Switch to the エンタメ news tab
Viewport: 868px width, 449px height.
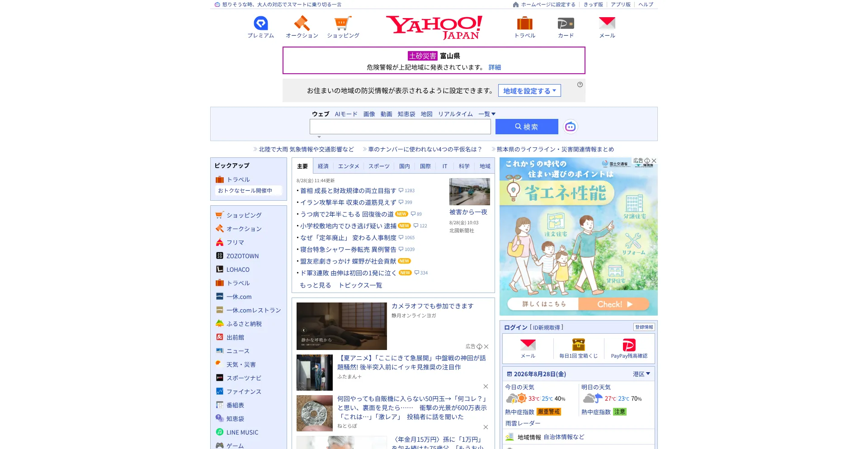pyautogui.click(x=349, y=166)
